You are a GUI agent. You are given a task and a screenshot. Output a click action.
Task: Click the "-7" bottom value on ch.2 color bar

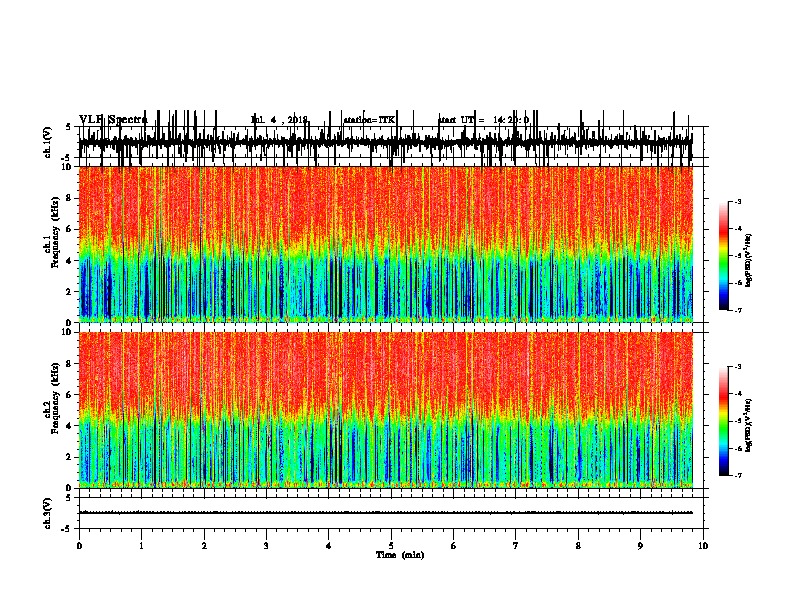(737, 475)
